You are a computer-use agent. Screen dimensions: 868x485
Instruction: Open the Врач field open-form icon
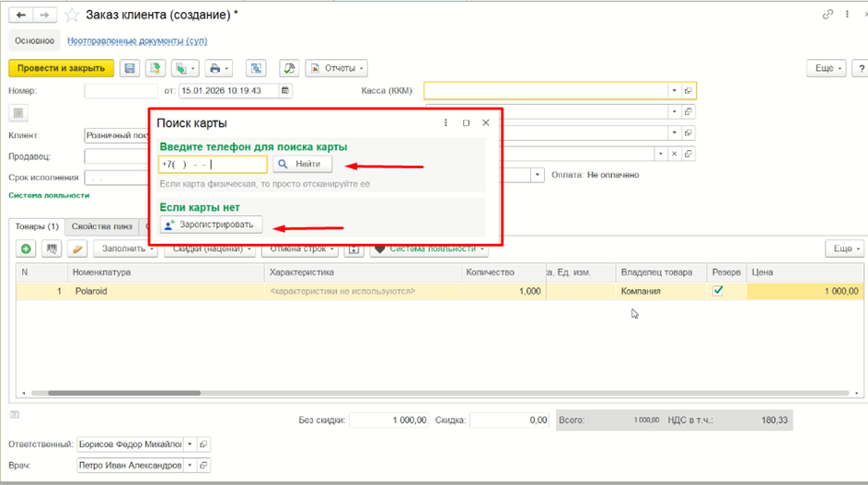coord(203,465)
